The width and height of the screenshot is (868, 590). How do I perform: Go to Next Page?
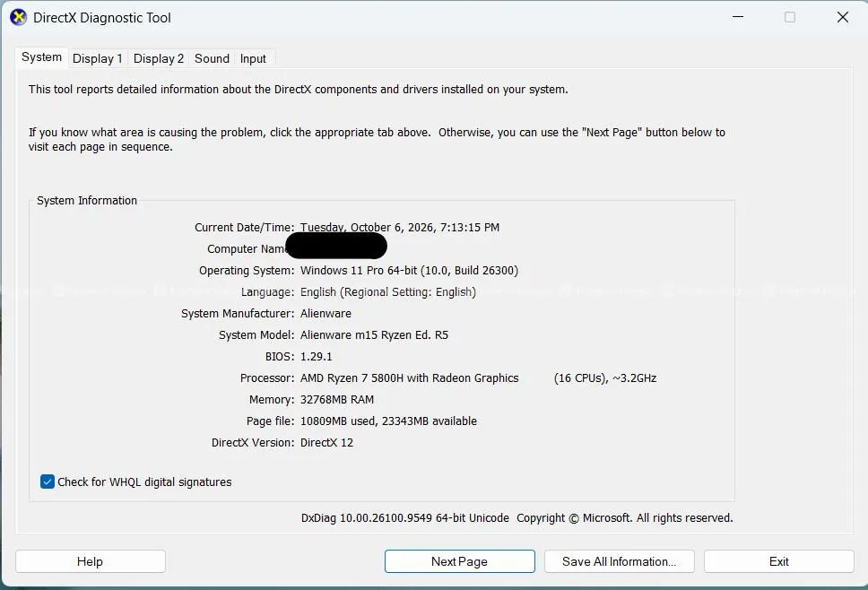(459, 561)
